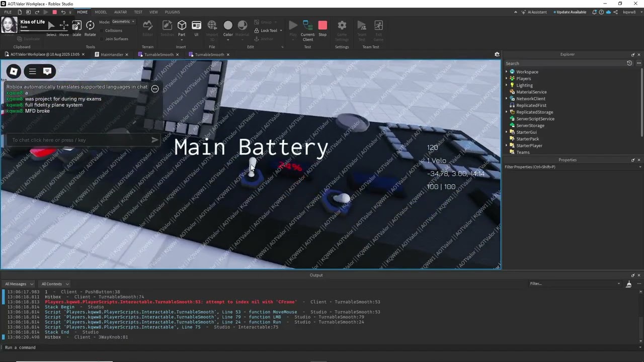The width and height of the screenshot is (644, 362).
Task: Toggle the Collisions checkbox
Action: tap(102, 31)
